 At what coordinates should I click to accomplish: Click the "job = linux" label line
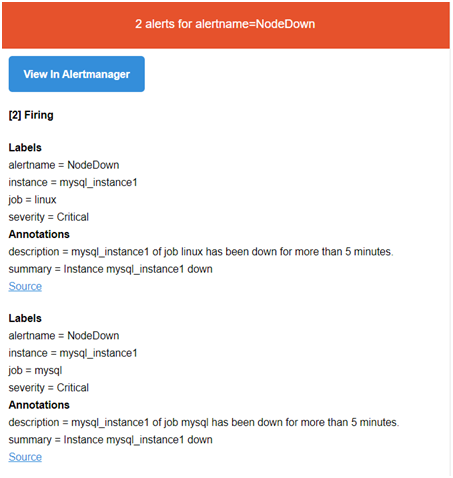coord(32,200)
